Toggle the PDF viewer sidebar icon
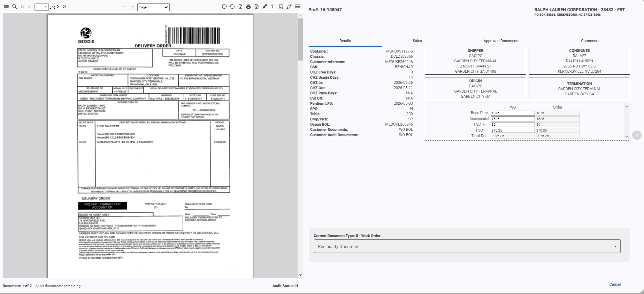 (x=7, y=7)
